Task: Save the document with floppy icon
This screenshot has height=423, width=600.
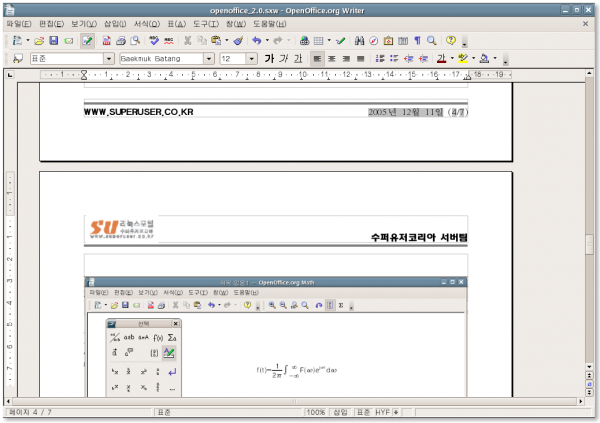Action: [54, 41]
